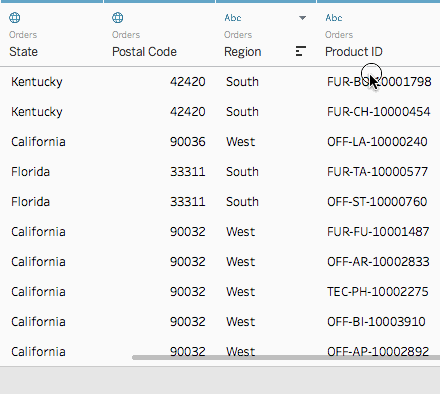Click the Orders label above Region
The width and height of the screenshot is (440, 394).
point(238,35)
